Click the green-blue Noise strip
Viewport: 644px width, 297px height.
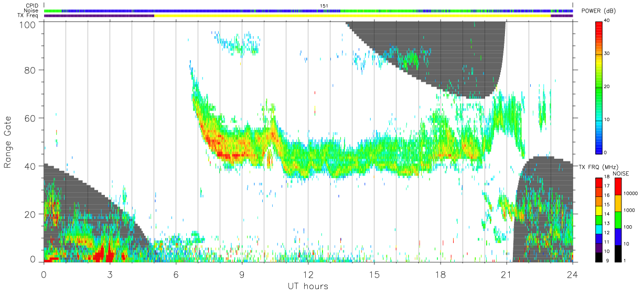(x=308, y=10)
